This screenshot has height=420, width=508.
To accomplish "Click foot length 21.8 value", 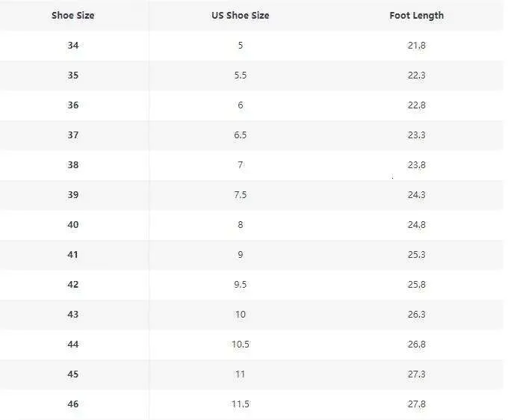I will [x=417, y=46].
